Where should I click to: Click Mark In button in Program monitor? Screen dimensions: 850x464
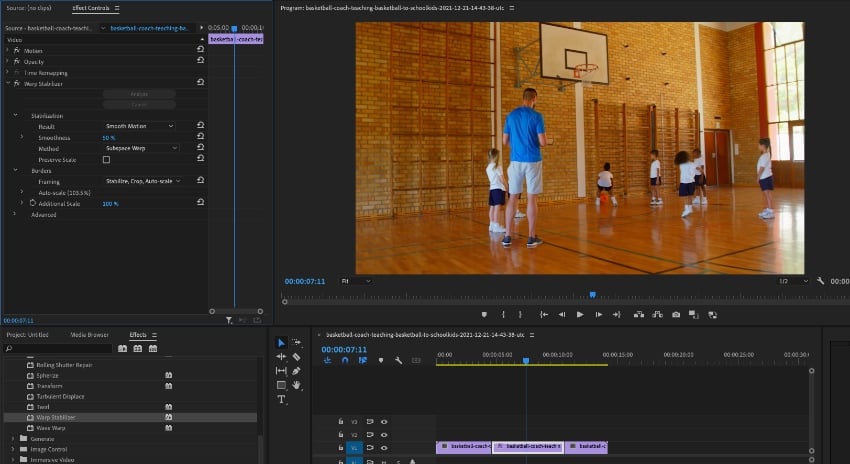point(503,314)
